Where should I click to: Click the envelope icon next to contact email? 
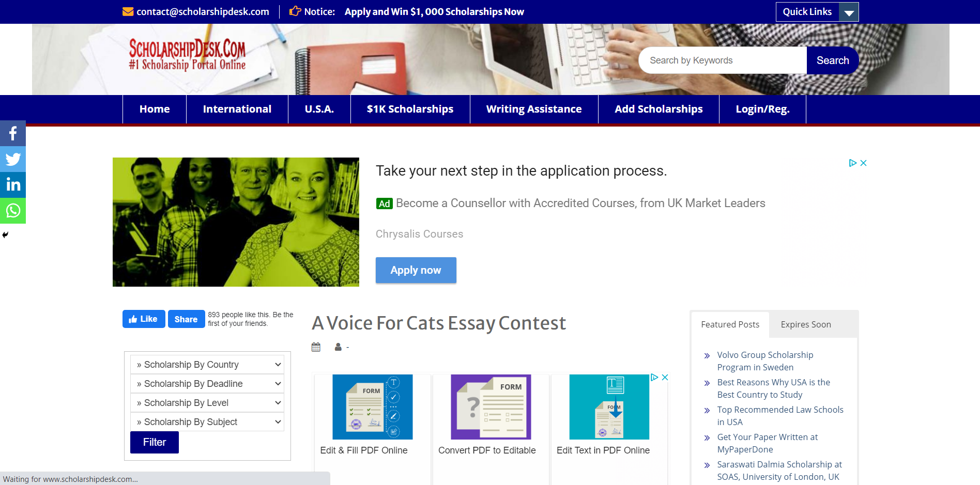[127, 11]
